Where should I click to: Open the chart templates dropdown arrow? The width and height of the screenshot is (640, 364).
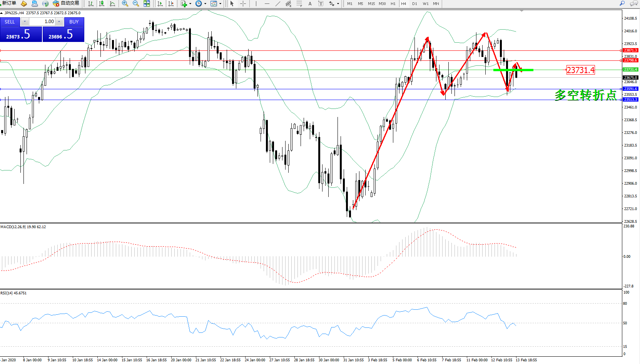[x=220, y=4]
